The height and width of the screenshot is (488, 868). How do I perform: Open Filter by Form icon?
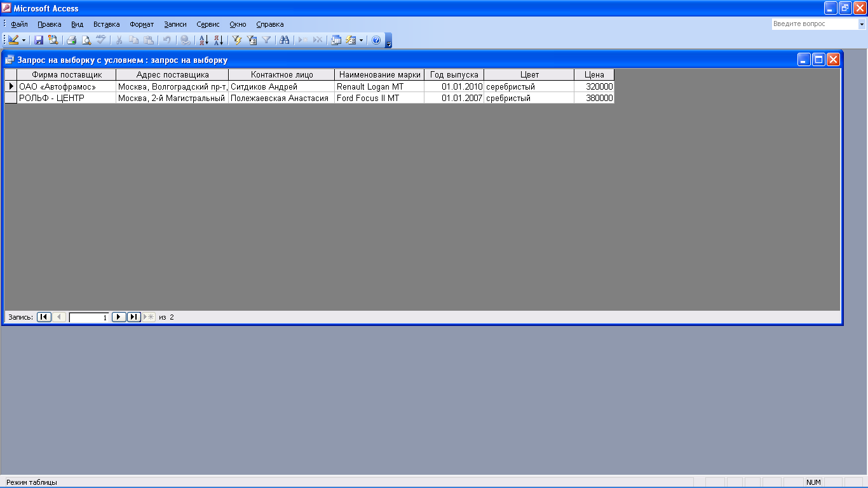click(x=252, y=40)
